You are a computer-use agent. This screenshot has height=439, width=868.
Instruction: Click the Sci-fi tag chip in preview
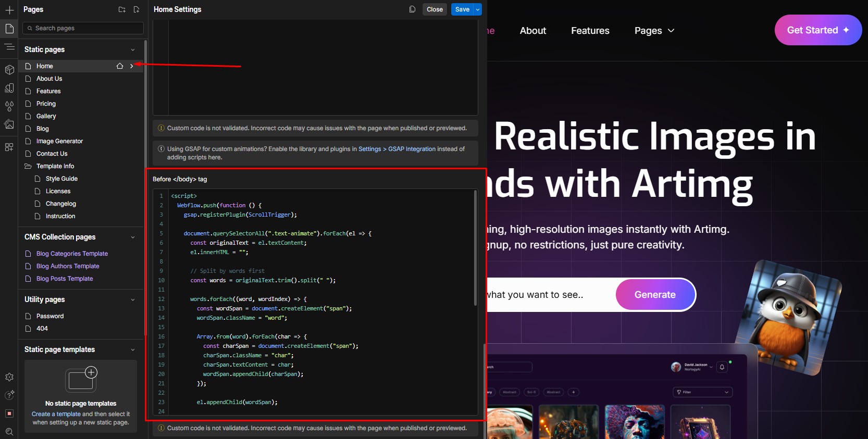coord(531,392)
